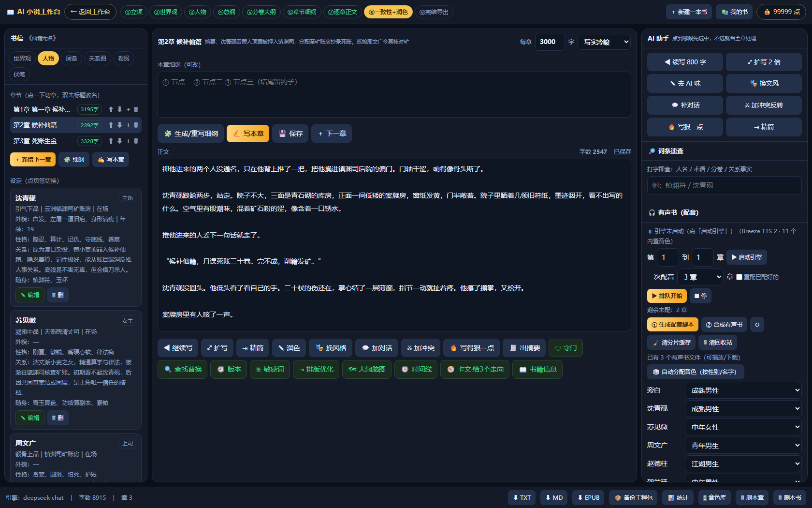The image size is (812, 508).
Task: Begin queue with 排队开始
Action: (667, 296)
